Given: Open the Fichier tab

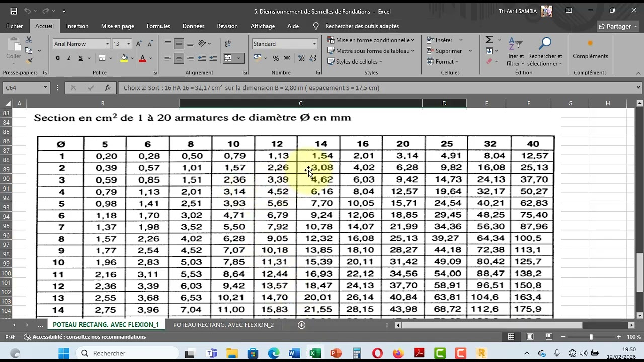Looking at the screenshot, I should coord(15,26).
